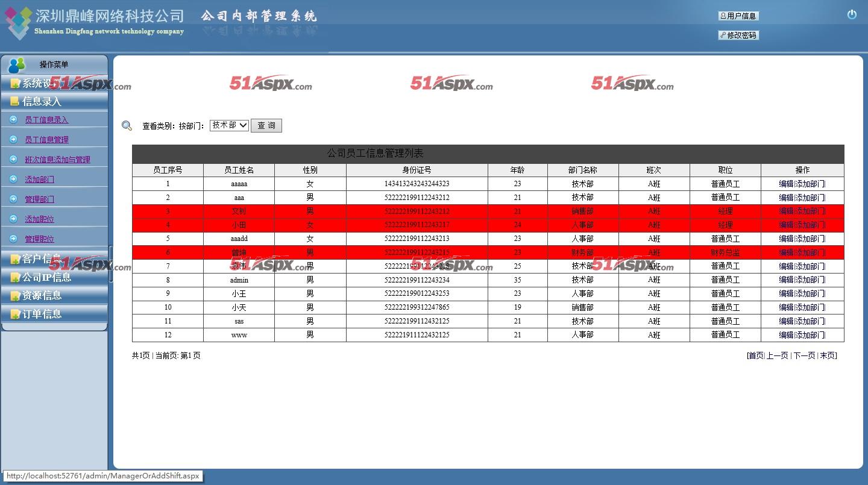
Task: Go to the first page via 首页
Action: point(756,355)
